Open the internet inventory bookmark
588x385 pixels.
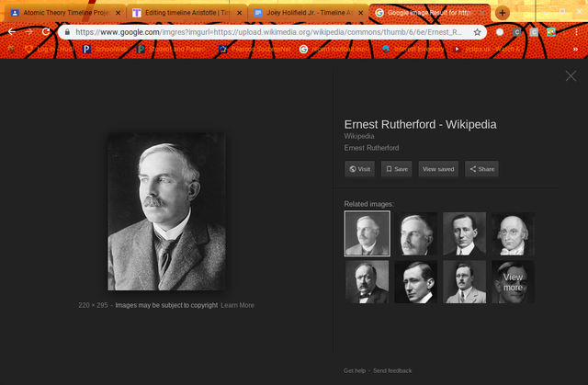[x=413, y=49]
